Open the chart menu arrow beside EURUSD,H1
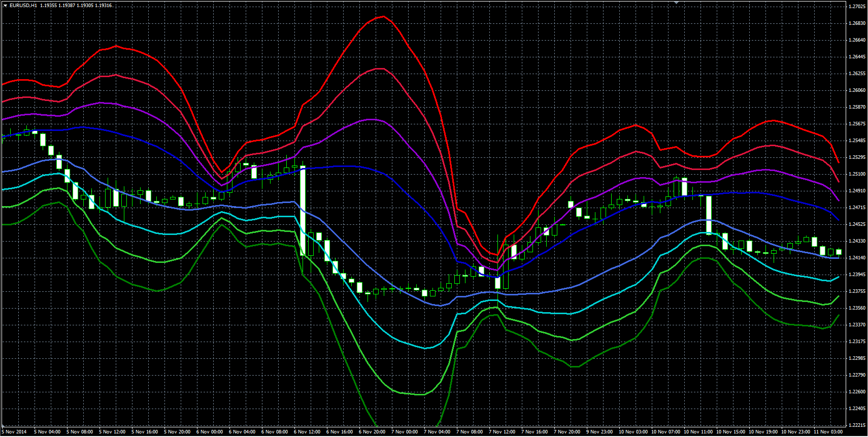868x437 pixels. pyautogui.click(x=5, y=6)
